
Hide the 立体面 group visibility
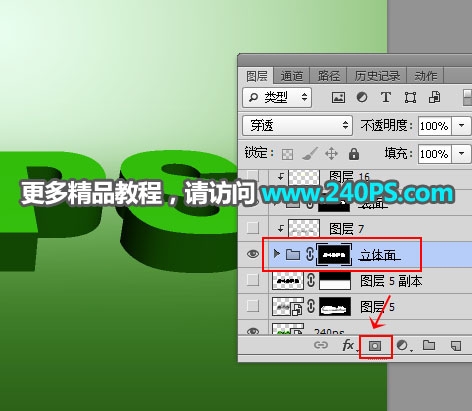click(x=253, y=254)
